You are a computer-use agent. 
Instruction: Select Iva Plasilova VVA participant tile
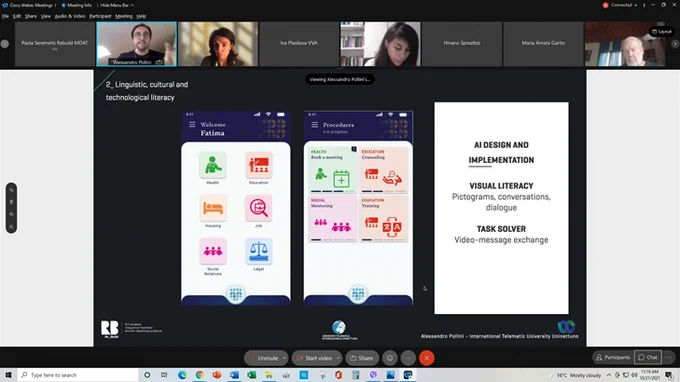pyautogui.click(x=299, y=44)
